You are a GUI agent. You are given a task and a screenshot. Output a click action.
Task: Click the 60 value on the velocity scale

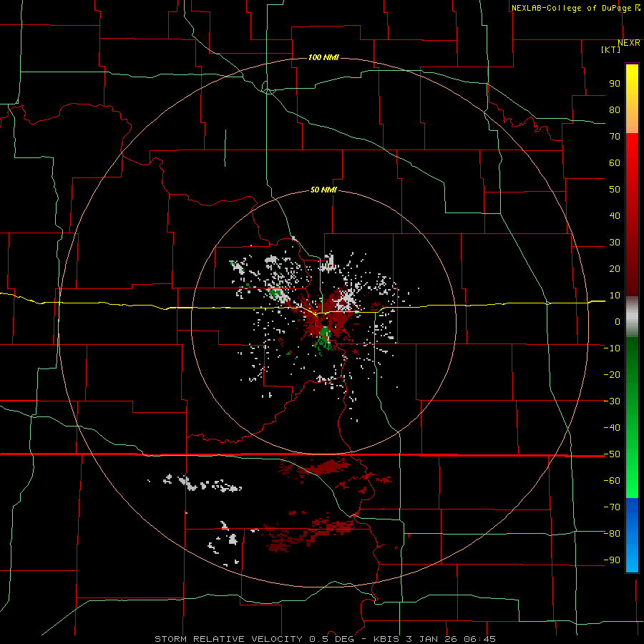(x=615, y=163)
